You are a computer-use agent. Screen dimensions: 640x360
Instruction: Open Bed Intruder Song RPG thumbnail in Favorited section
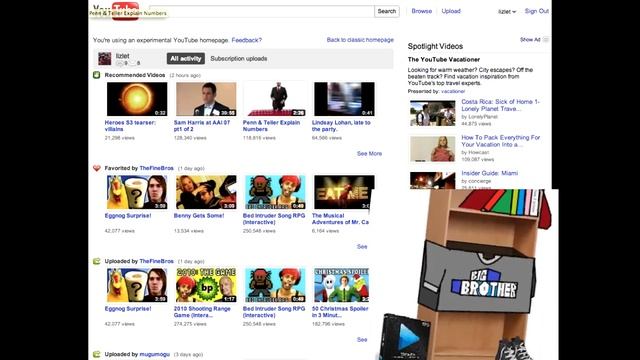275,192
